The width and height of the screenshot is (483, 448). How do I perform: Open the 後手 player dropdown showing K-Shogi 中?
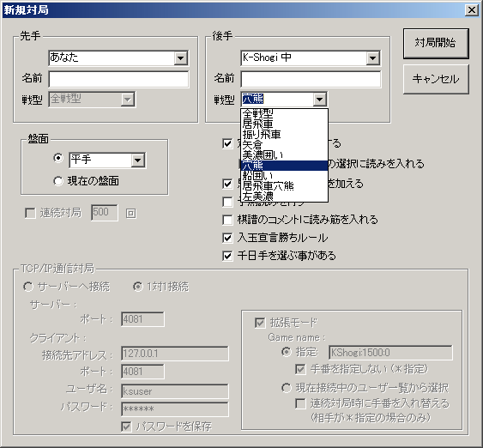pyautogui.click(x=372, y=58)
